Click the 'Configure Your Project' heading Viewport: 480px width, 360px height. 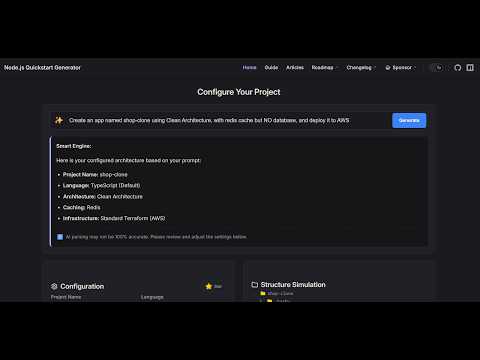[239, 92]
